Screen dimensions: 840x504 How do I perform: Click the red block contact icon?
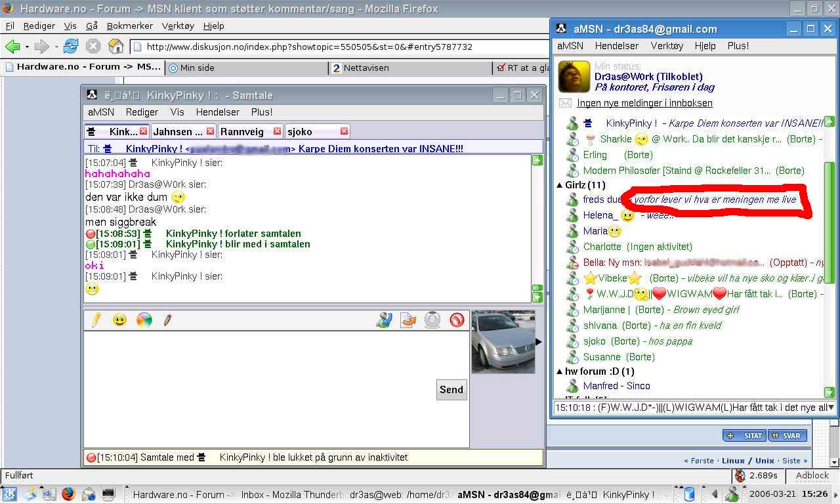[x=457, y=320]
